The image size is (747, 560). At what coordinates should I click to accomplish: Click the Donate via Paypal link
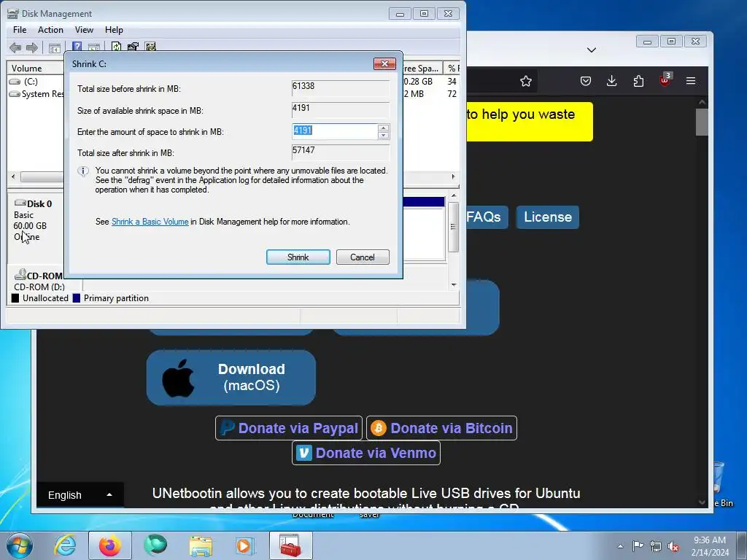tap(289, 428)
